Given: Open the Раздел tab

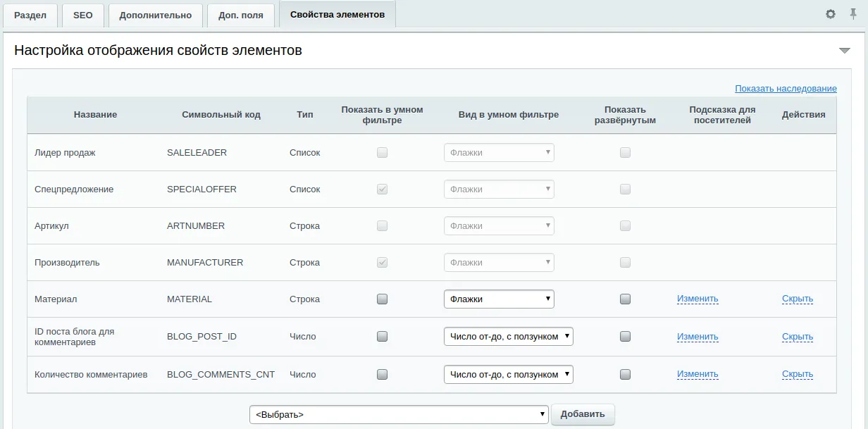Looking at the screenshot, I should tap(30, 15).
